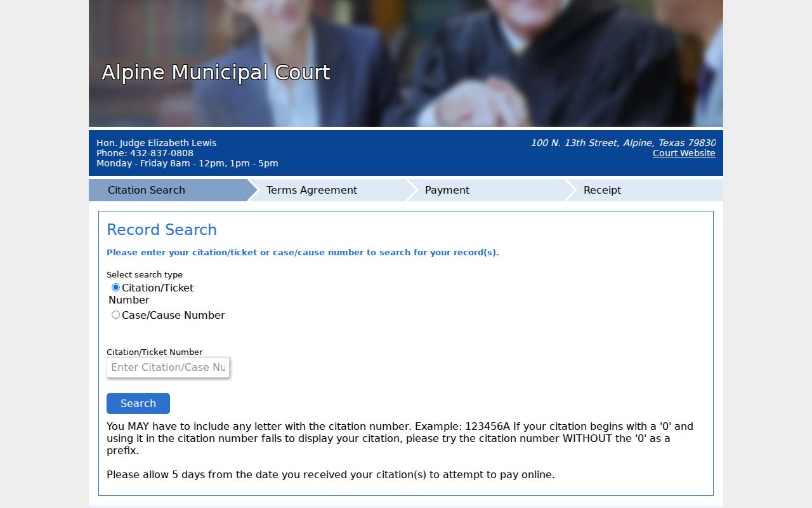Screen dimensions: 812x508
Task: Click the 'Select search type' label
Action: pos(145,274)
